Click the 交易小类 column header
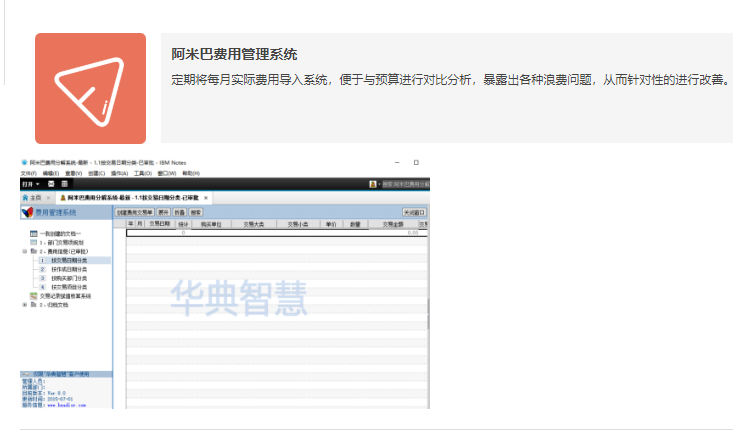The height and width of the screenshot is (438, 733). click(x=298, y=224)
